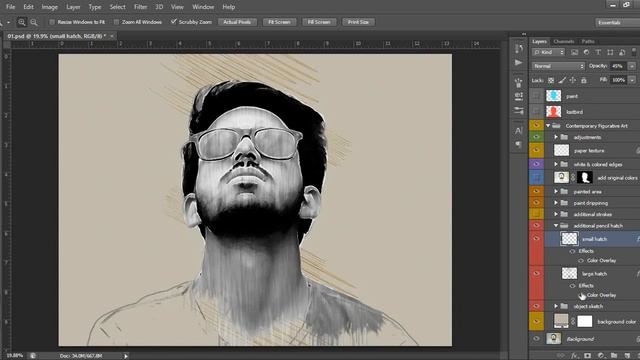Open the Clone Source panel icon

pyautogui.click(x=519, y=96)
